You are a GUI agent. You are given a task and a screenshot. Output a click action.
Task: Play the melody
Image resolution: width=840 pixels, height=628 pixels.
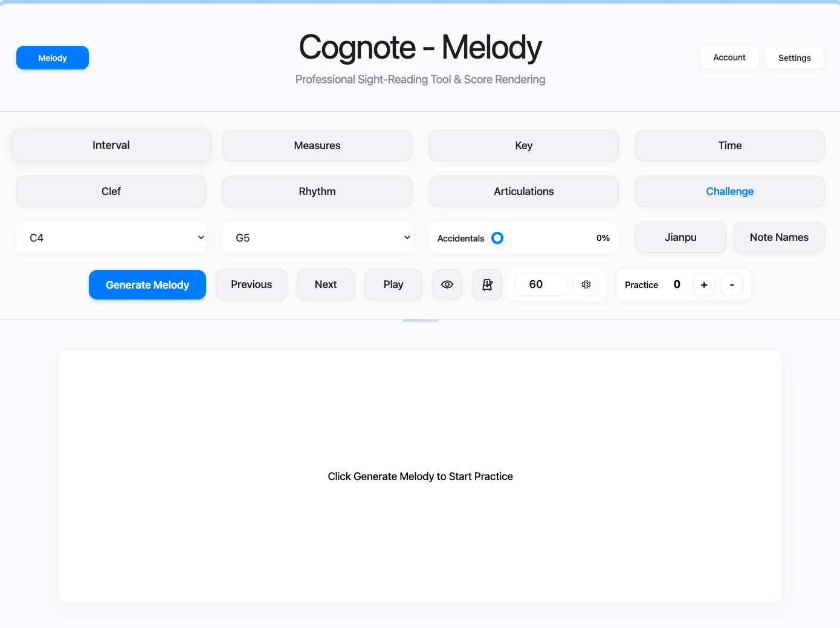(x=393, y=284)
